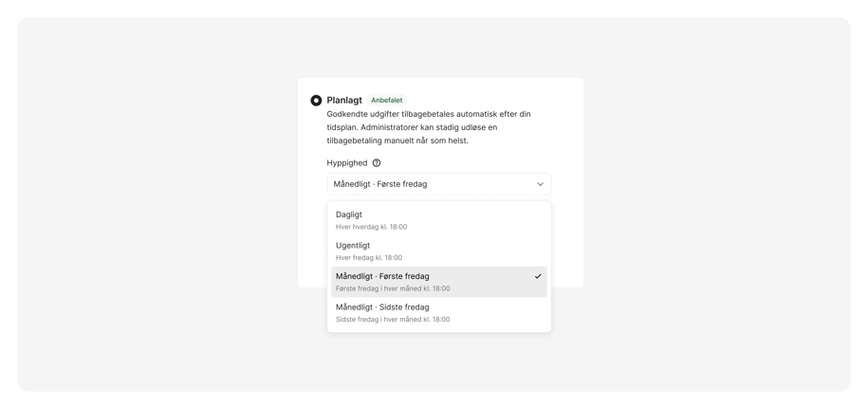Select Månedligt · Første fredag in the list
This screenshot has width=868, height=409.
pos(439,282)
